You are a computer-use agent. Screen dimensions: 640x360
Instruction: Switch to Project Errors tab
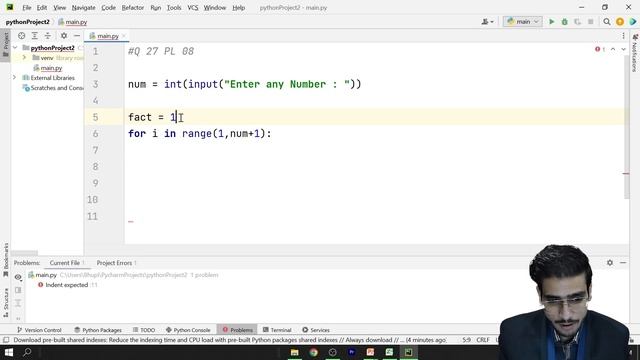[x=116, y=263]
